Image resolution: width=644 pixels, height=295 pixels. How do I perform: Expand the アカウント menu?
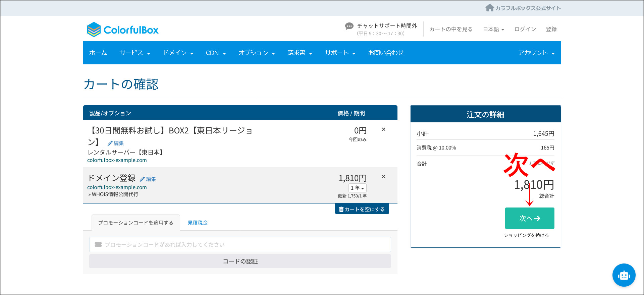coord(536,53)
